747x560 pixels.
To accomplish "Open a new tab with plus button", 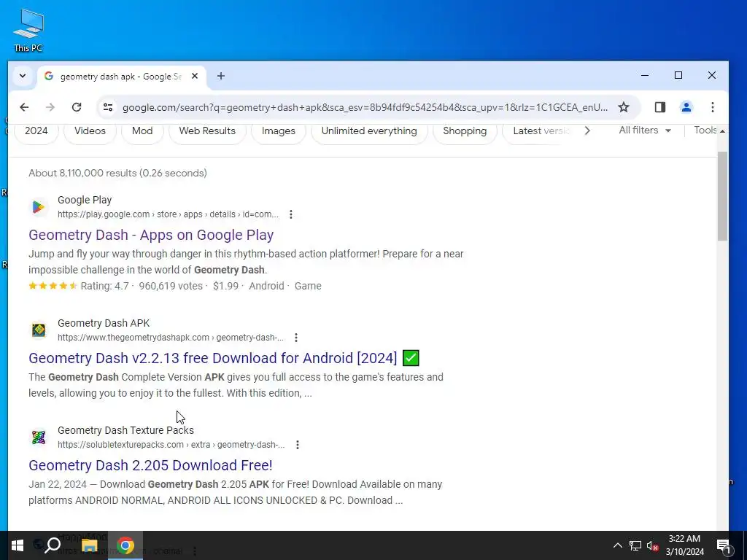I will click(x=220, y=76).
